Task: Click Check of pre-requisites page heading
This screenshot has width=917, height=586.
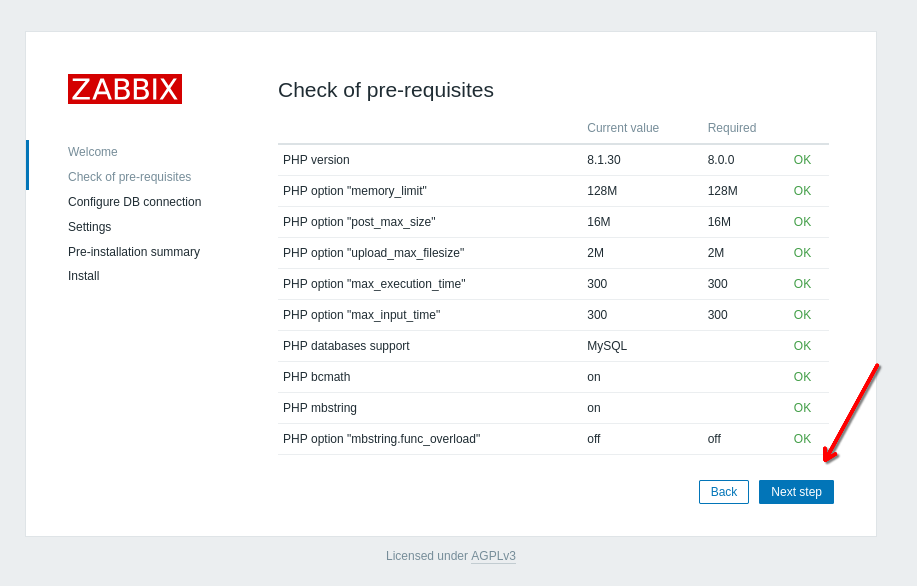Action: pyautogui.click(x=385, y=90)
